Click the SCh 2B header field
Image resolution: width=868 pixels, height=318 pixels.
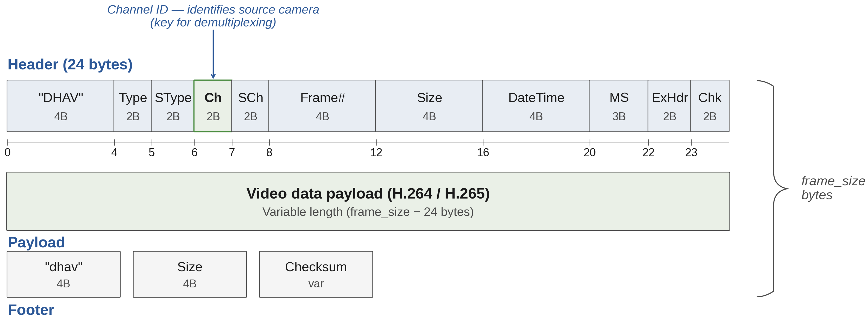click(x=250, y=106)
